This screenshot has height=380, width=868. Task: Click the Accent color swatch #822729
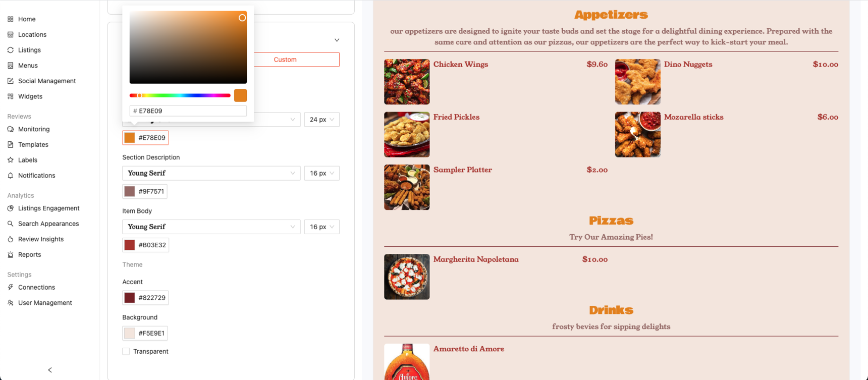pyautogui.click(x=130, y=298)
